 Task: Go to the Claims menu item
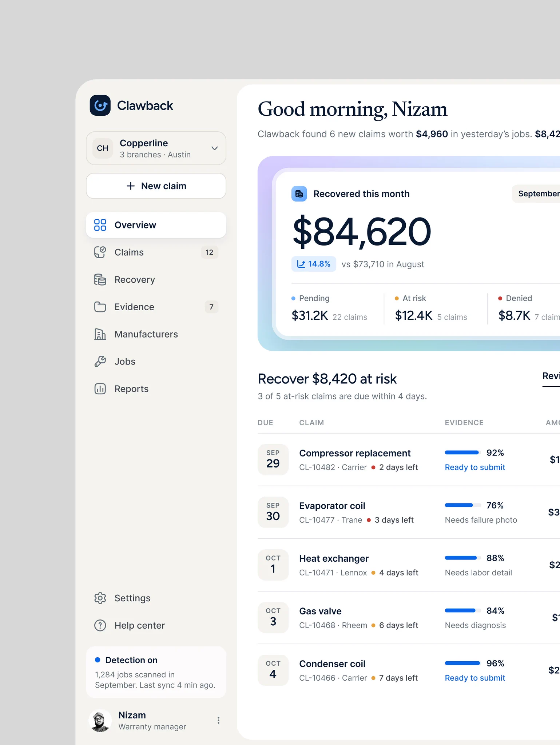tap(156, 252)
